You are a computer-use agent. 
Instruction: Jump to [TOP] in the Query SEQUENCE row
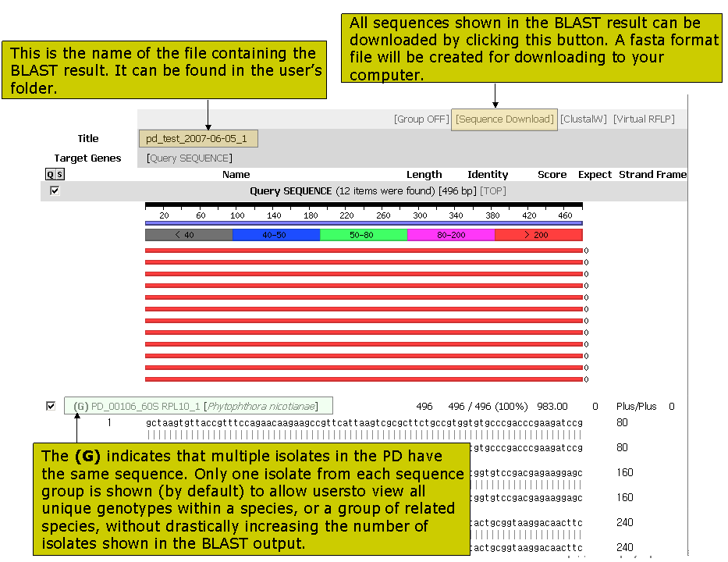pyautogui.click(x=492, y=191)
